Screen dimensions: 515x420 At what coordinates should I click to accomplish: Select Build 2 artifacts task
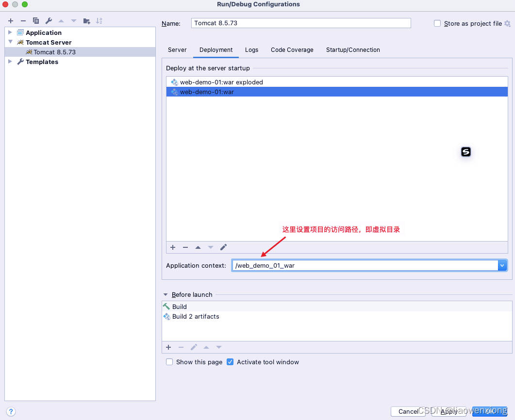pyautogui.click(x=337, y=316)
